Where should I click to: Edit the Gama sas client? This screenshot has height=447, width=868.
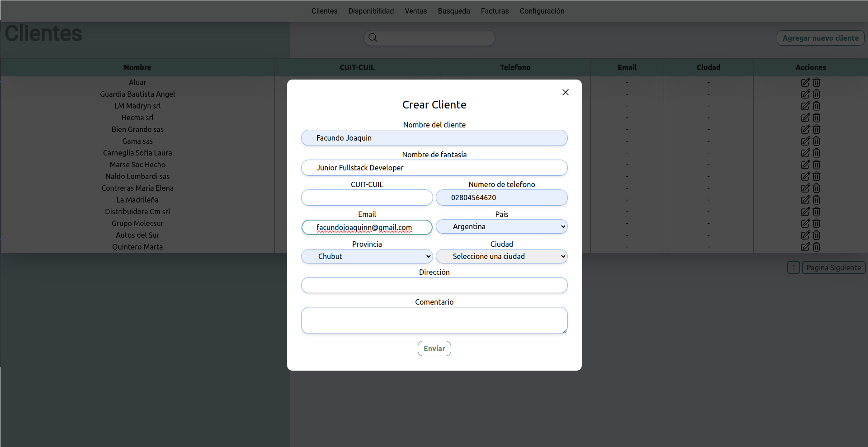[805, 141]
